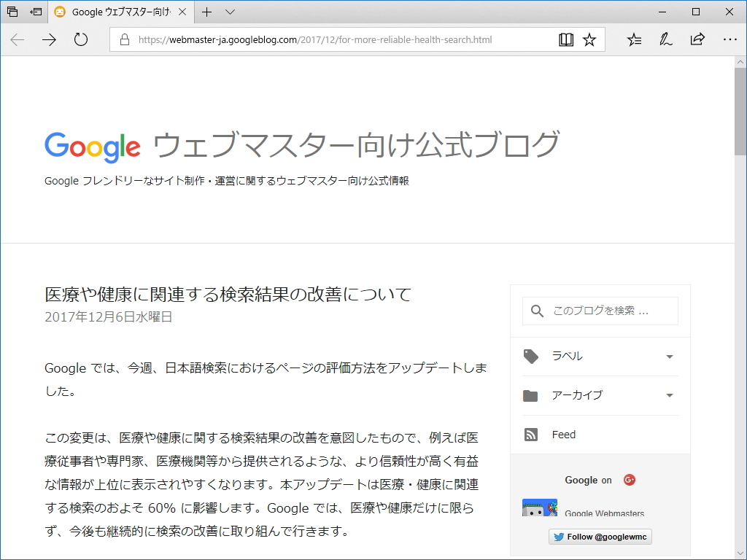
Task: Click the set-tabs-aside icon
Action: coord(36,12)
